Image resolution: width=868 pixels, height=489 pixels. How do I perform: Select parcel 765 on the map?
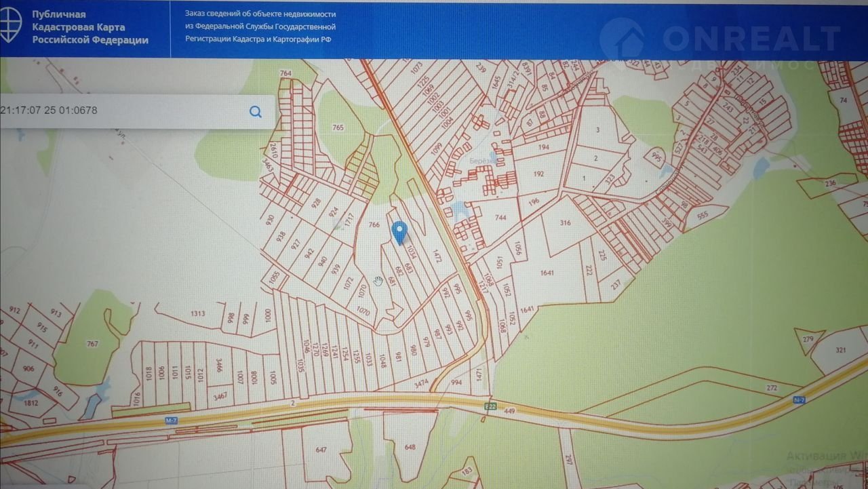pyautogui.click(x=338, y=128)
